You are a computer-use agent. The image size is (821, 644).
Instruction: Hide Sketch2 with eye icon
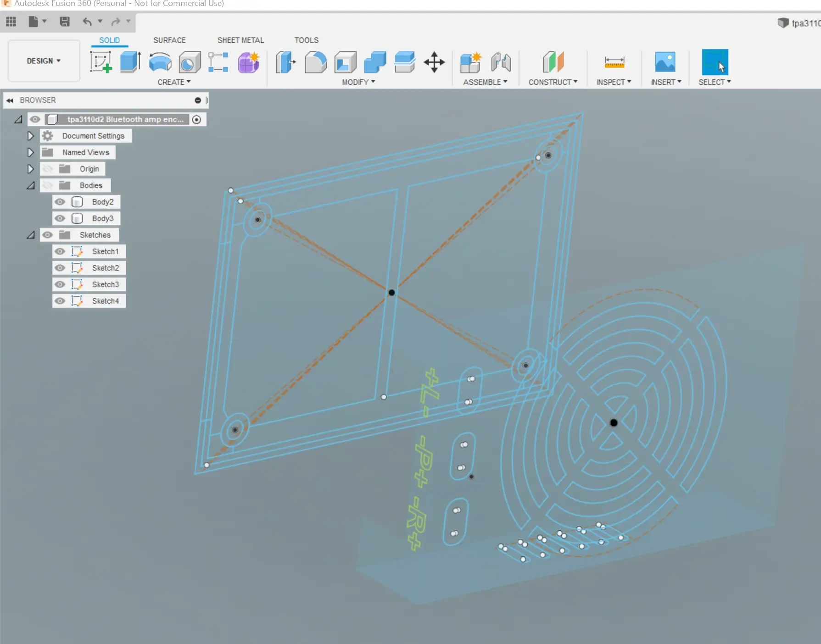tap(60, 268)
